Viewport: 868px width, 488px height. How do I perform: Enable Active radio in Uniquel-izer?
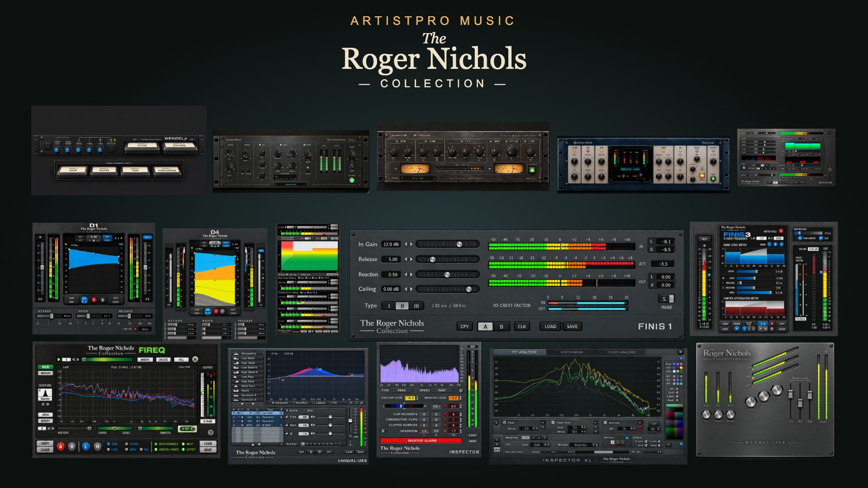coord(287,410)
